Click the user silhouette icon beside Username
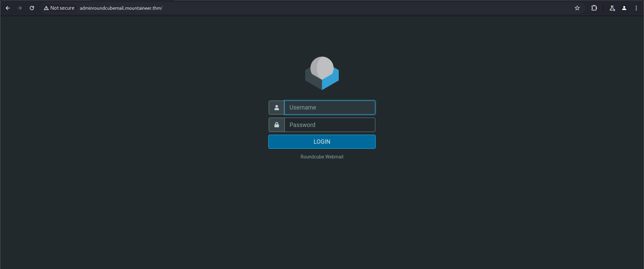The width and height of the screenshot is (644, 269). [x=276, y=108]
